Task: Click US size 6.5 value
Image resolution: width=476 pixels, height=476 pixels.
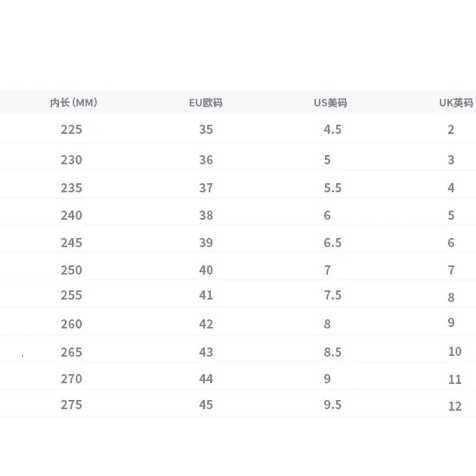Action: [333, 243]
